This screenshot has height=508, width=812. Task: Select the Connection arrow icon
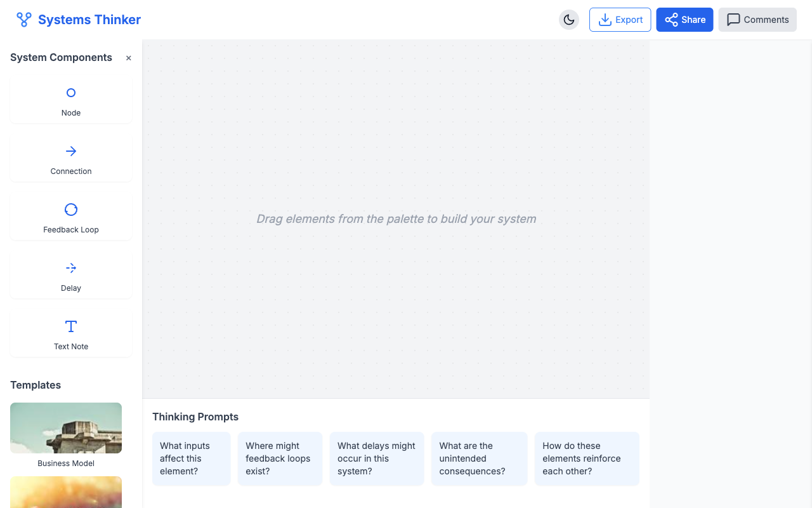point(70,151)
